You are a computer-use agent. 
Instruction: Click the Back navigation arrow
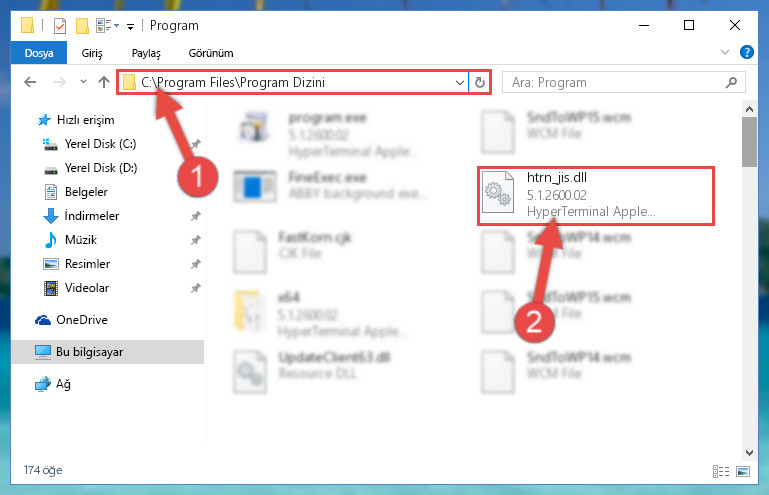click(30, 82)
